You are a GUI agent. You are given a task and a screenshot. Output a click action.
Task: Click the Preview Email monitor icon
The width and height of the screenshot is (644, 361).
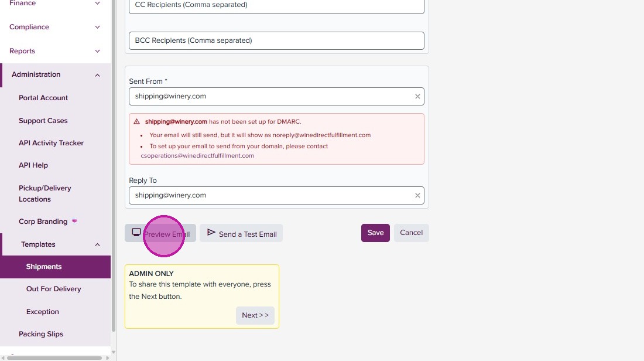pyautogui.click(x=136, y=233)
